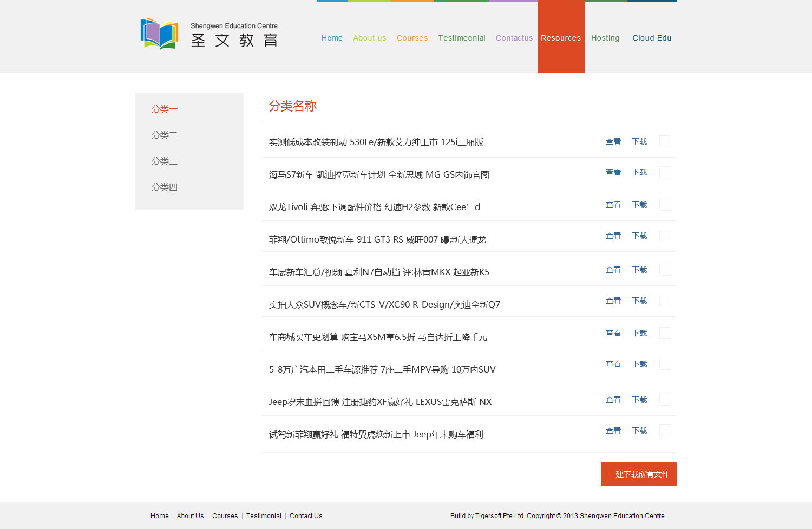Open the Hosting page from top navigation
Viewport: 812px width, 529px height.
pos(605,38)
